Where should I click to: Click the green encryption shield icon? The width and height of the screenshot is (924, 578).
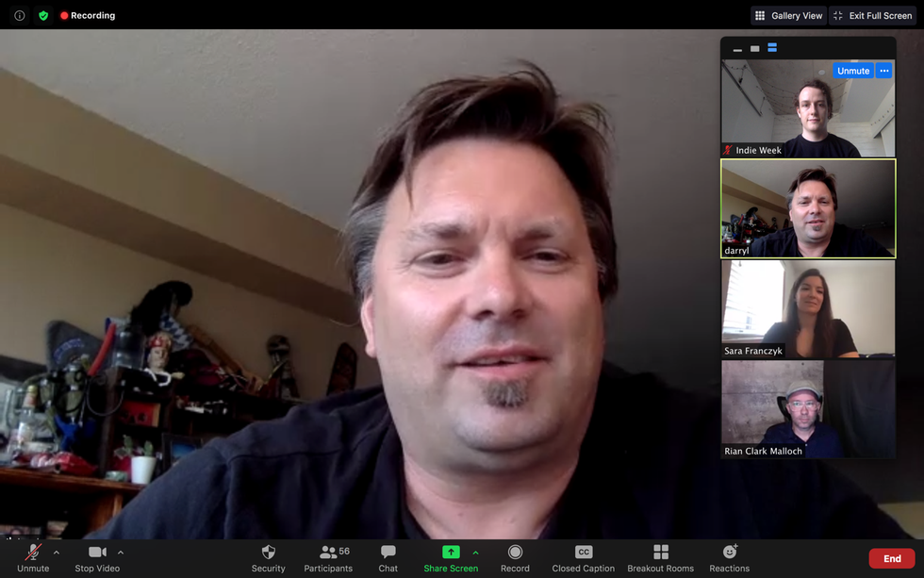[x=43, y=16]
